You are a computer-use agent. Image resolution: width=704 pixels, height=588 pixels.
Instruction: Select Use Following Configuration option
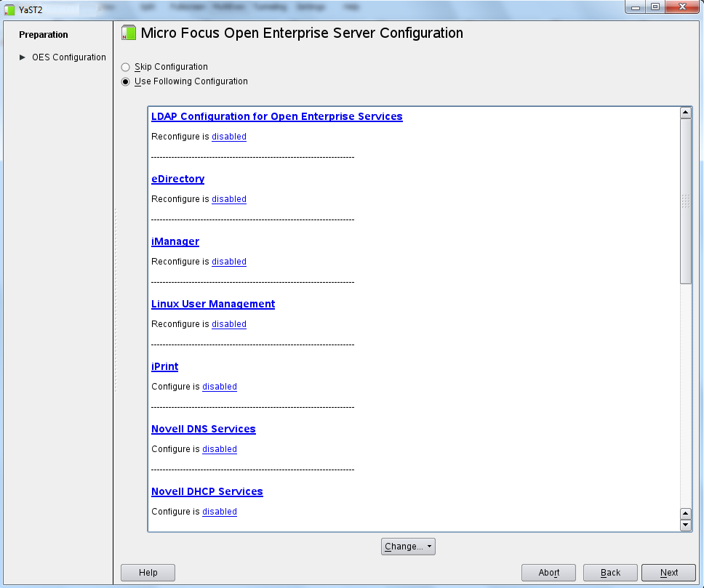pyautogui.click(x=126, y=81)
